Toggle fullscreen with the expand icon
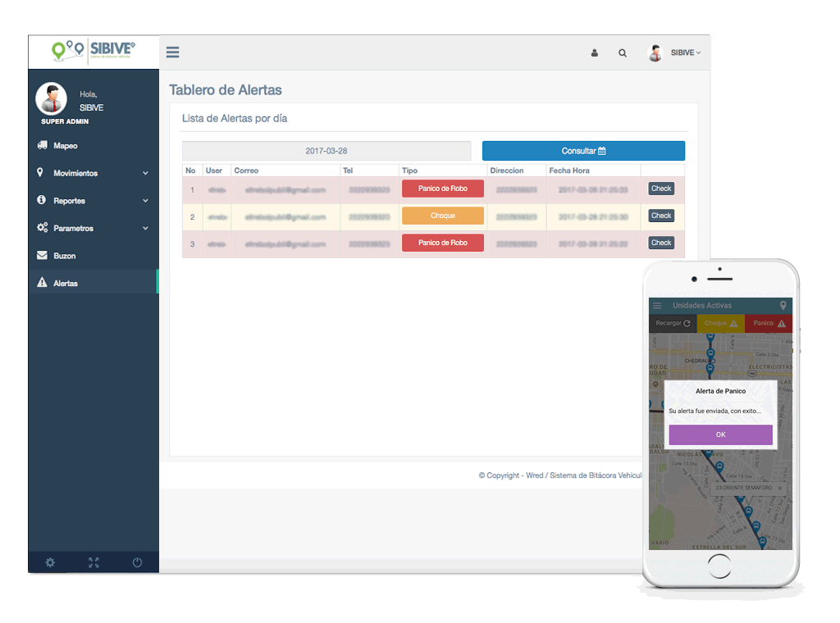 tap(94, 562)
